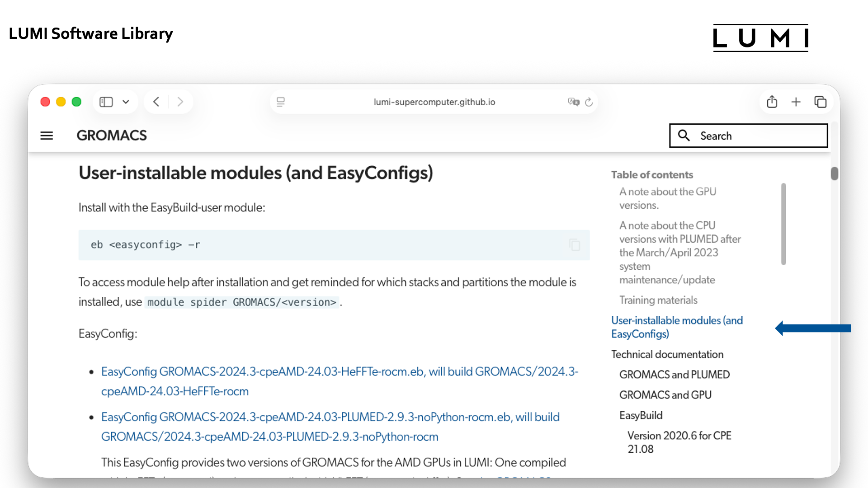
Task: Open the Share menu
Action: click(772, 102)
